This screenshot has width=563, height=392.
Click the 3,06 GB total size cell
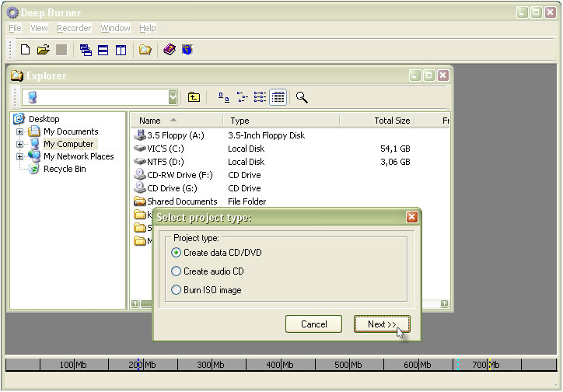click(x=395, y=162)
